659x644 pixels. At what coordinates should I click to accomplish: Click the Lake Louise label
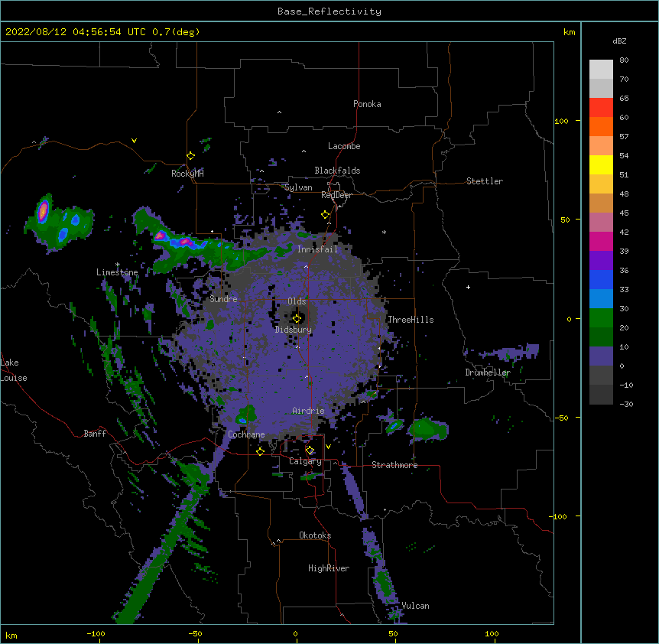coord(14,370)
